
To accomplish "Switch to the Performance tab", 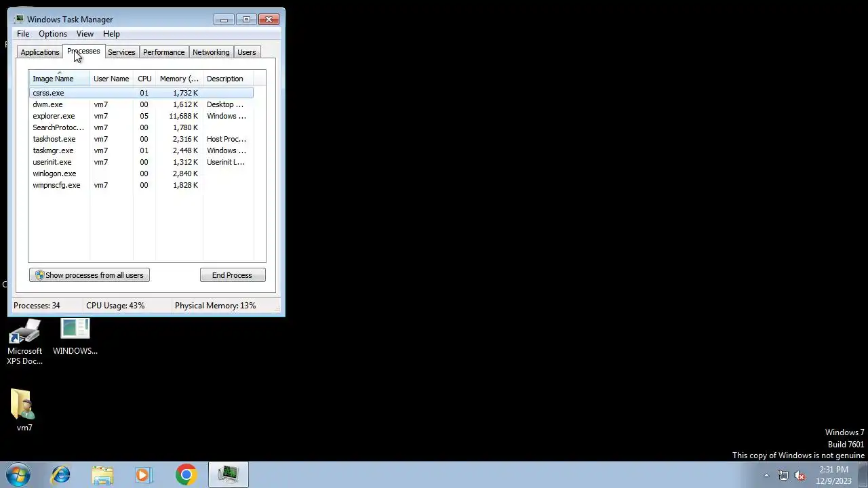I will pos(163,52).
